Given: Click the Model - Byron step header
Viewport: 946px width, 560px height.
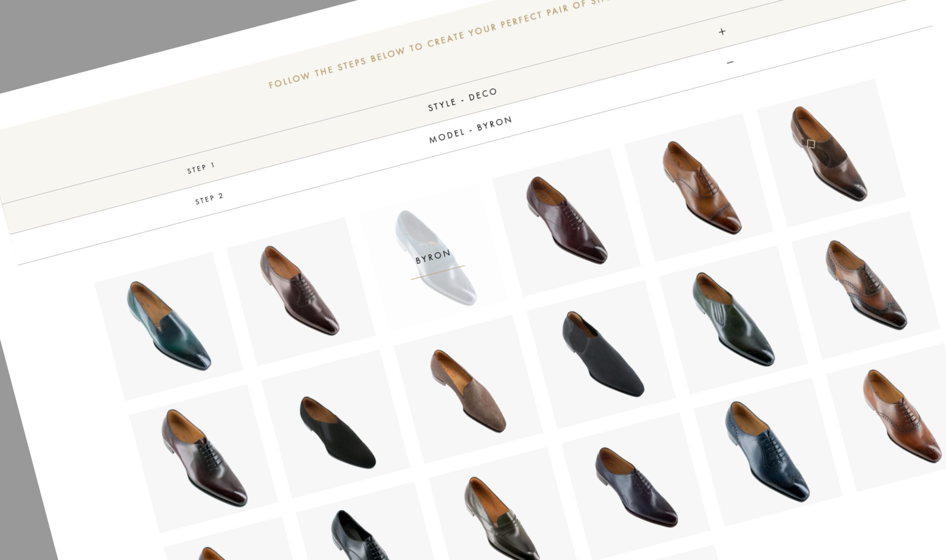Looking at the screenshot, I should pos(470,130).
